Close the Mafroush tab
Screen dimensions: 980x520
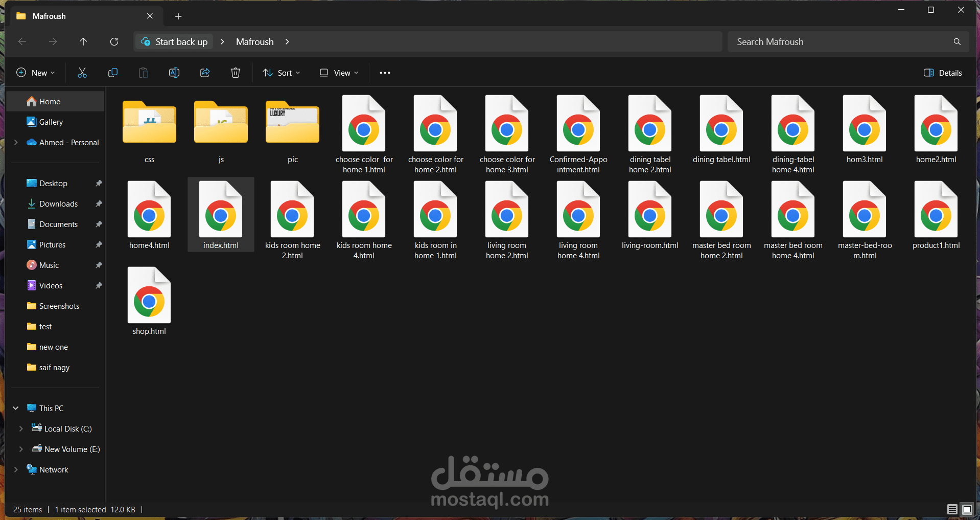click(x=150, y=16)
